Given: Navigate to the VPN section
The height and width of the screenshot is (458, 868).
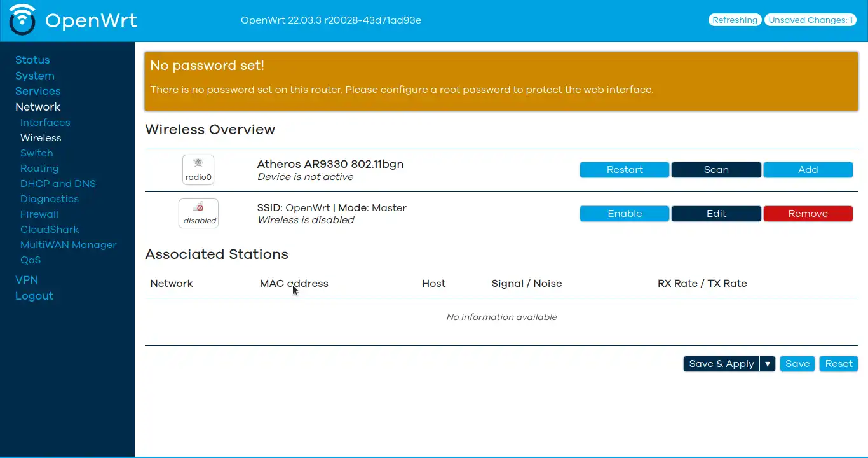Looking at the screenshot, I should tap(26, 279).
